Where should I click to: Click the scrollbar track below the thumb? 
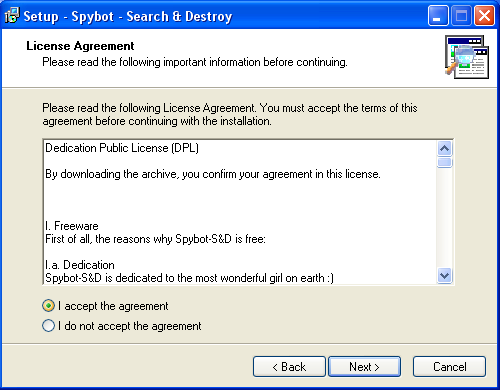point(445,218)
